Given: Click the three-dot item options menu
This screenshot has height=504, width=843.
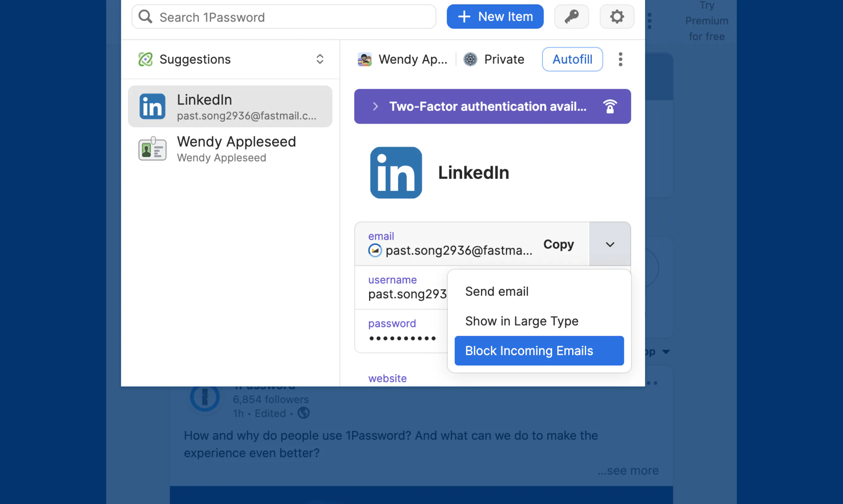Looking at the screenshot, I should click(620, 59).
